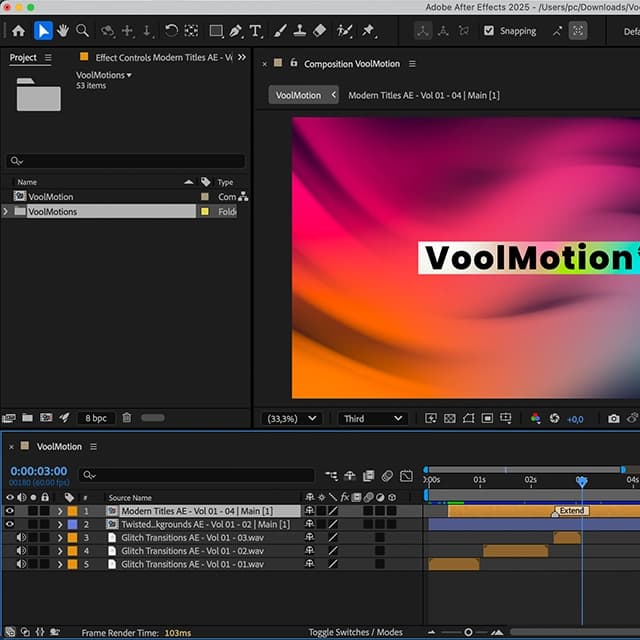
Task: Select the Roto Brush tool
Action: [x=344, y=31]
